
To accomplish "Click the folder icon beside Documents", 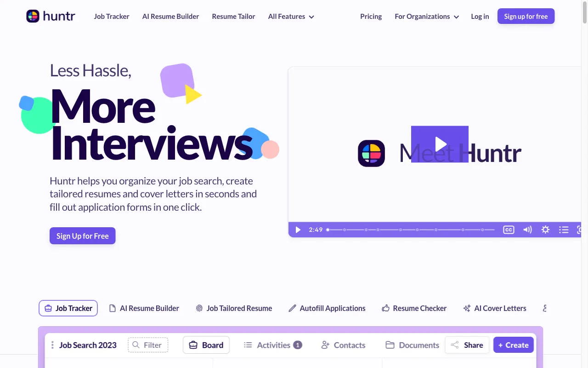I will click(390, 345).
